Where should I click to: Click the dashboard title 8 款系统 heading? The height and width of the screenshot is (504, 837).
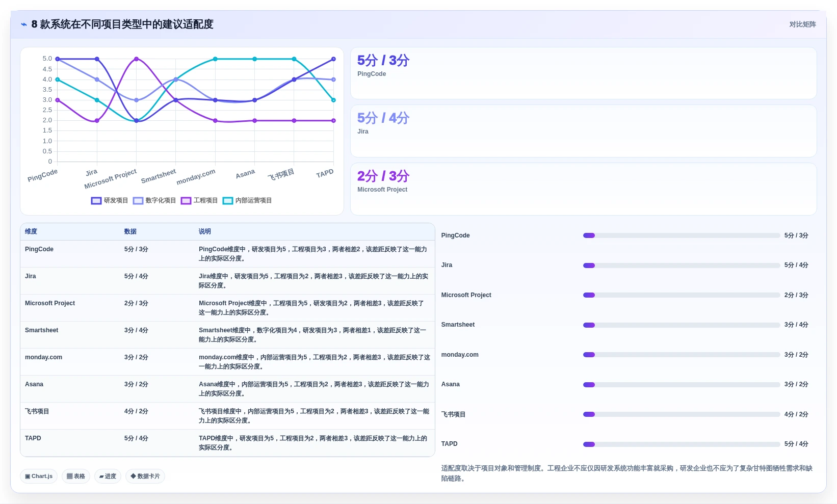[x=122, y=24]
